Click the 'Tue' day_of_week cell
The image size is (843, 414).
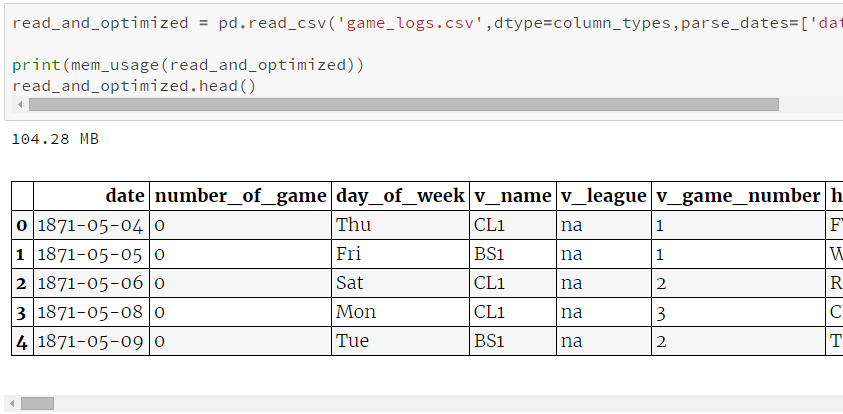click(401, 341)
